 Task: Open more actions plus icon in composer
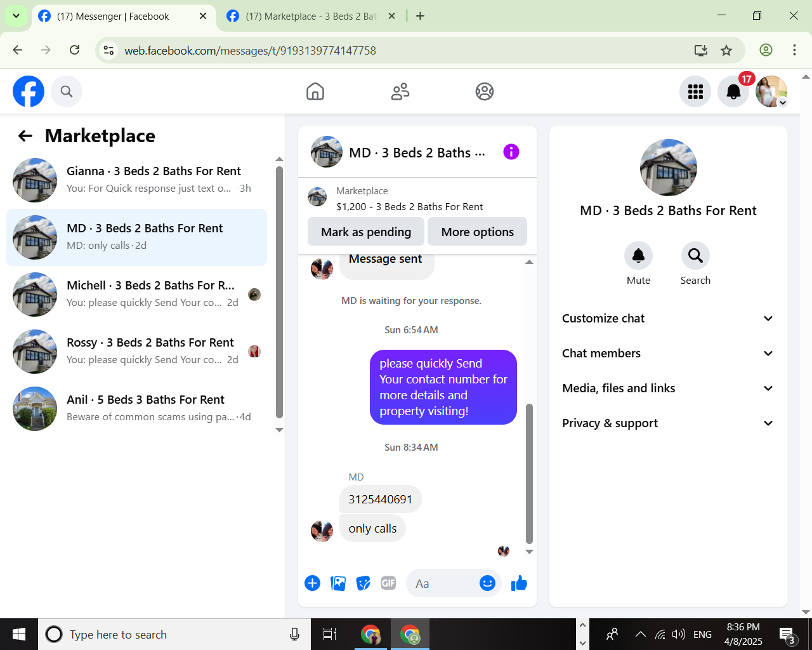pyautogui.click(x=312, y=583)
